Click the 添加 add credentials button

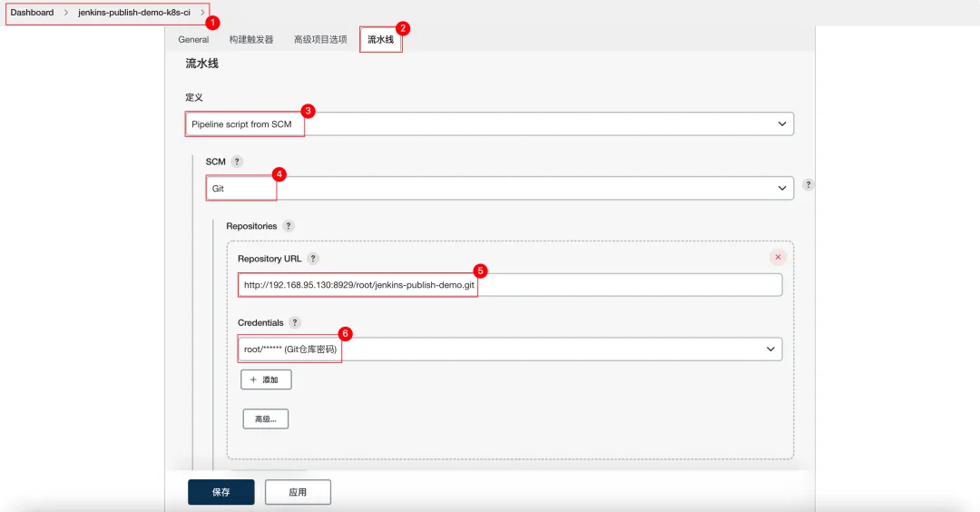coord(266,379)
